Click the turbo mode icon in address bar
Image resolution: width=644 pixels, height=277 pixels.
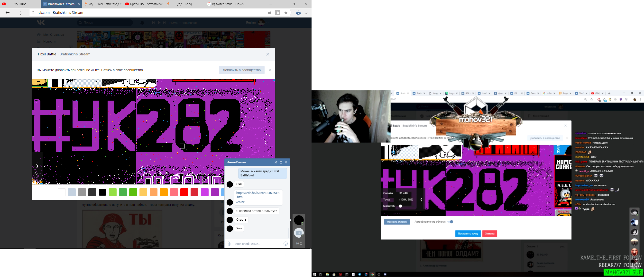[x=269, y=12]
